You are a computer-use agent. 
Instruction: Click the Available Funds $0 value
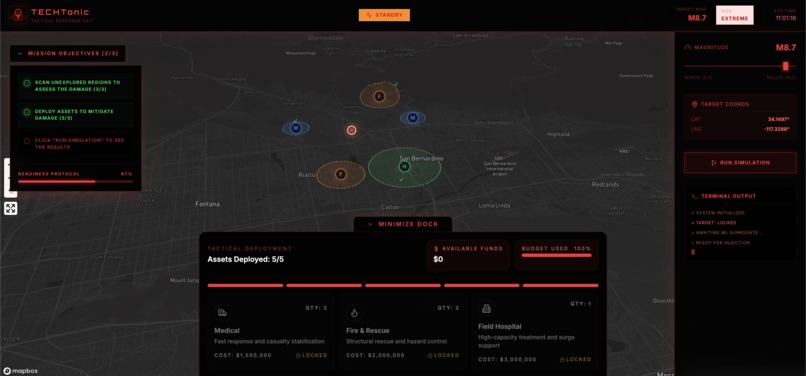(438, 259)
